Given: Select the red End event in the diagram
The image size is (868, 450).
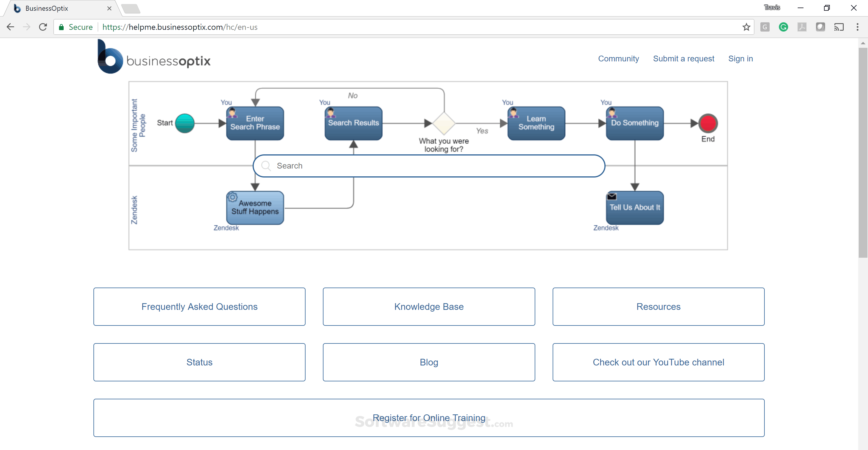Looking at the screenshot, I should [708, 123].
